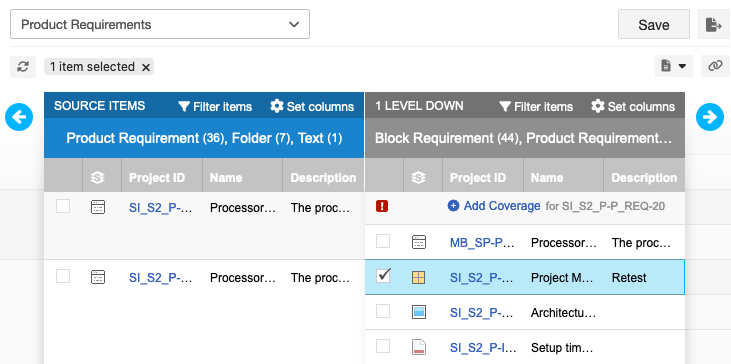Click the red exclamation warning icon
This screenshot has width=731, height=364.
(382, 206)
